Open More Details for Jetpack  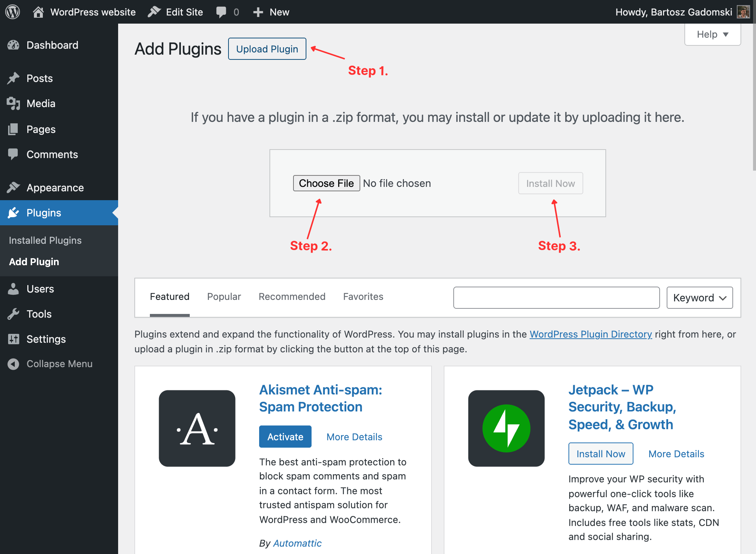pyautogui.click(x=676, y=454)
